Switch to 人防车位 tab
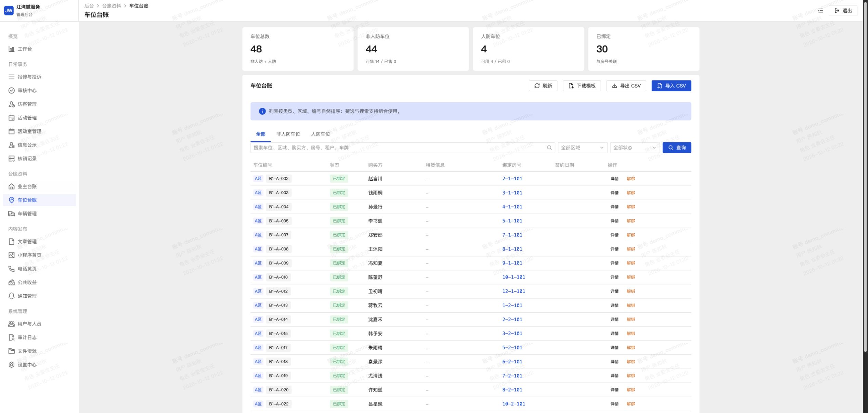Viewport: 868px width, 413px height. coord(320,134)
